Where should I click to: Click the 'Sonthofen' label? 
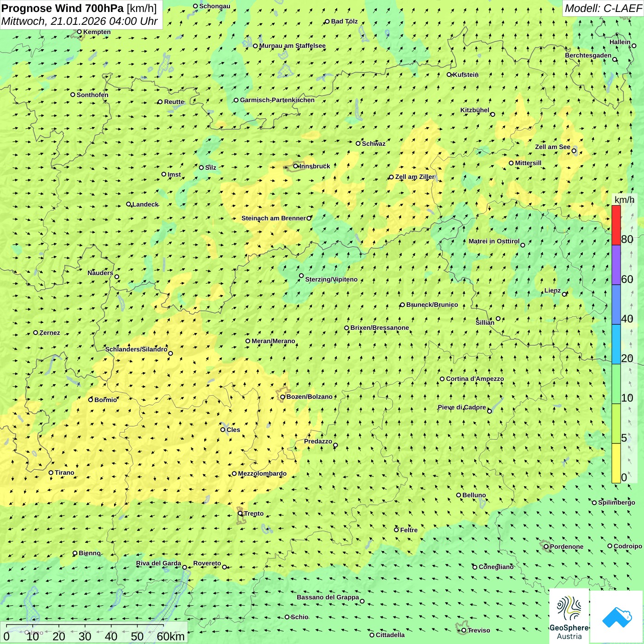point(92,95)
